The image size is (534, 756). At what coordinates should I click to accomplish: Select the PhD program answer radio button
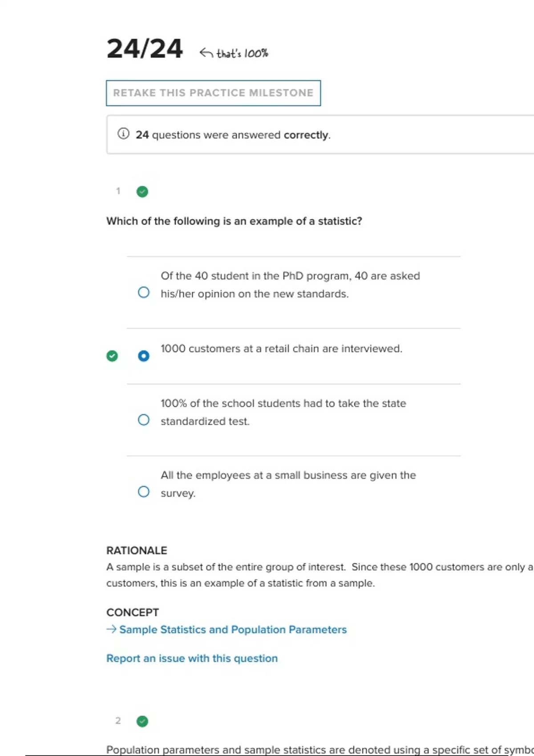143,292
